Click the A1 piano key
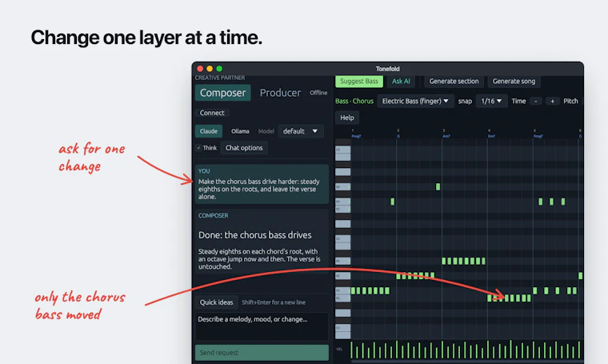The image size is (608, 364). tap(342, 261)
